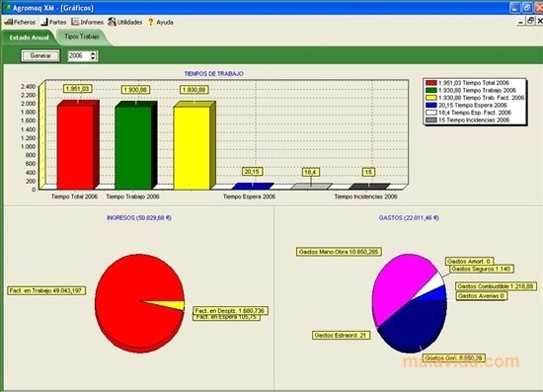Image resolution: width=543 pixels, height=392 pixels.
Task: Click Gastos Averias 0 label
Action: (482, 296)
